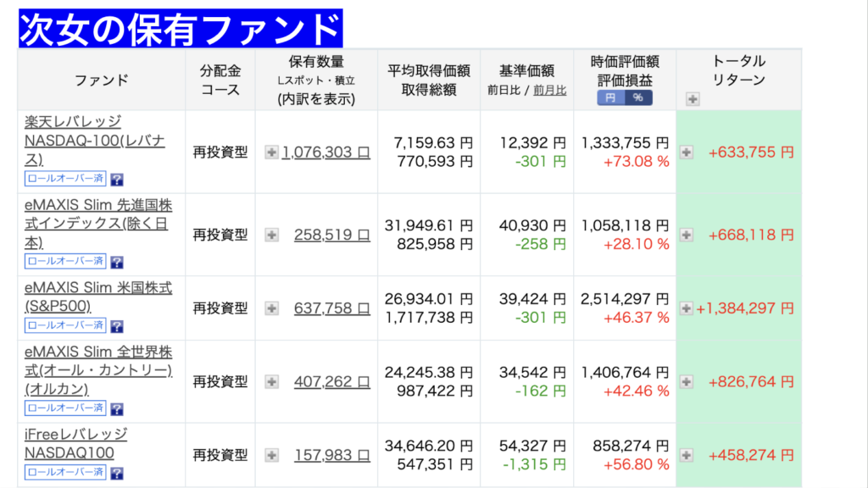This screenshot has width=868, height=488.
Task: Click (内訳を表示) in 保有数量 header
Action: click(316, 99)
